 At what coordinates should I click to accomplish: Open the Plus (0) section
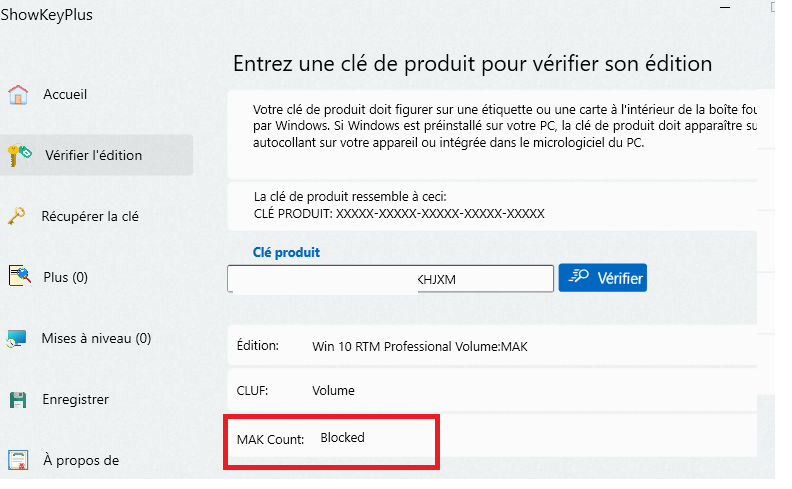[x=66, y=277]
